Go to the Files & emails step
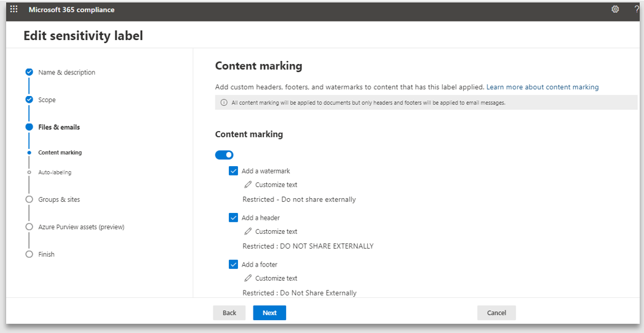 59,127
